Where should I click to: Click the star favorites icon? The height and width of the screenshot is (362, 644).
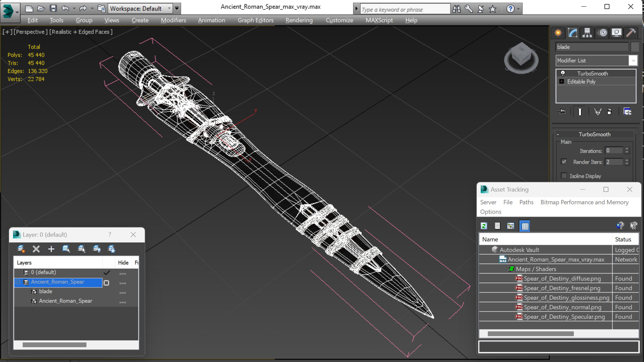pyautogui.click(x=492, y=9)
